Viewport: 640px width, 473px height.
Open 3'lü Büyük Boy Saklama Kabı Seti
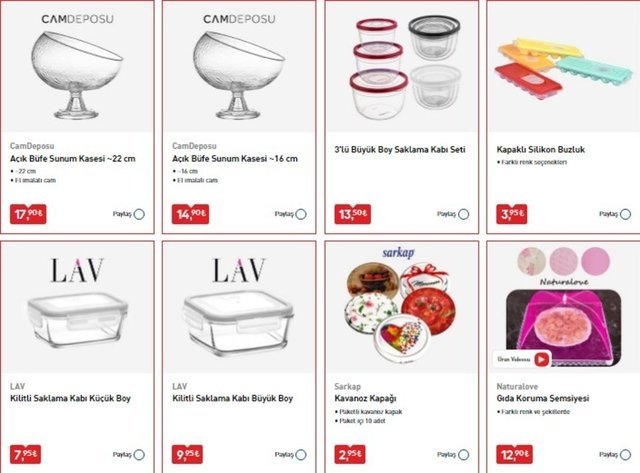400,150
